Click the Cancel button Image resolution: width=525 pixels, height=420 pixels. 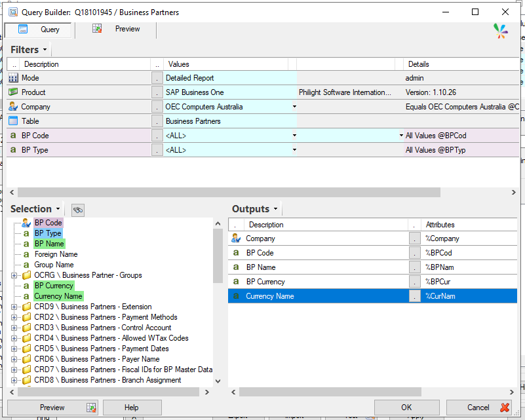point(480,408)
